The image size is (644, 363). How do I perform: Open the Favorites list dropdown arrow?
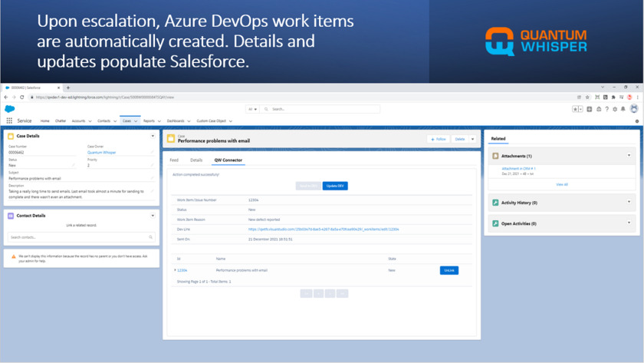tap(581, 109)
